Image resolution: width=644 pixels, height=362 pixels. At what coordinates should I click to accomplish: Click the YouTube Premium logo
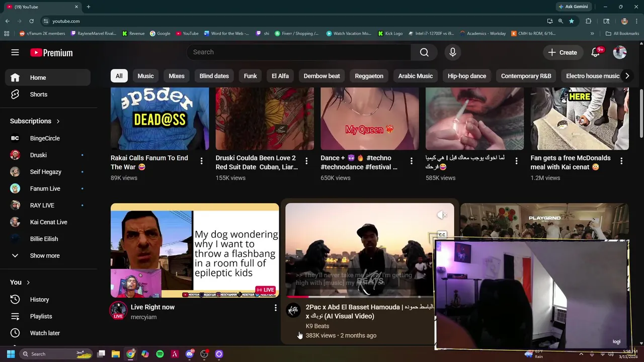coord(51,53)
